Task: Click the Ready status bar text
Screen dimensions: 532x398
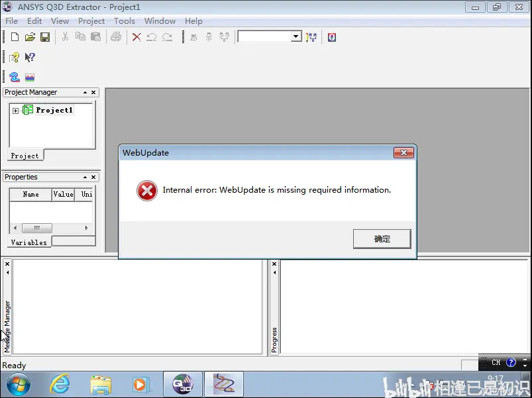Action: [x=14, y=365]
